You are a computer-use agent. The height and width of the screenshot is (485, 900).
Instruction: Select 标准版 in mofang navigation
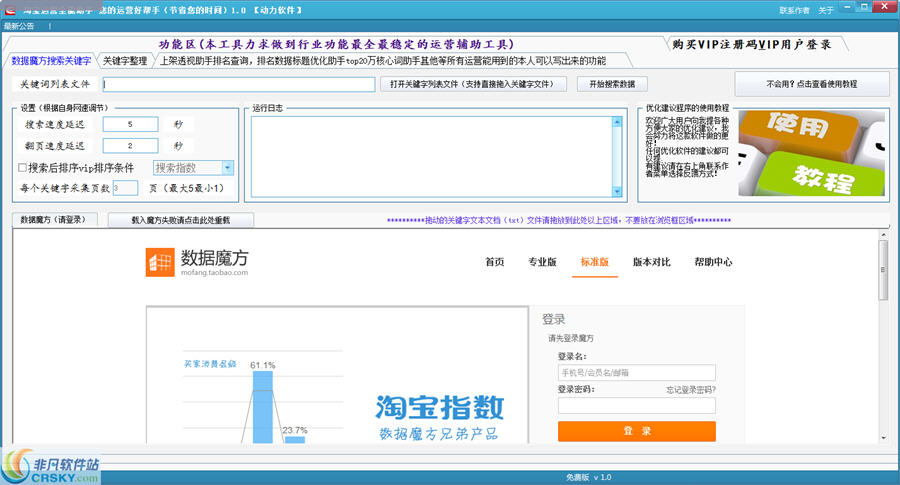[595, 262]
